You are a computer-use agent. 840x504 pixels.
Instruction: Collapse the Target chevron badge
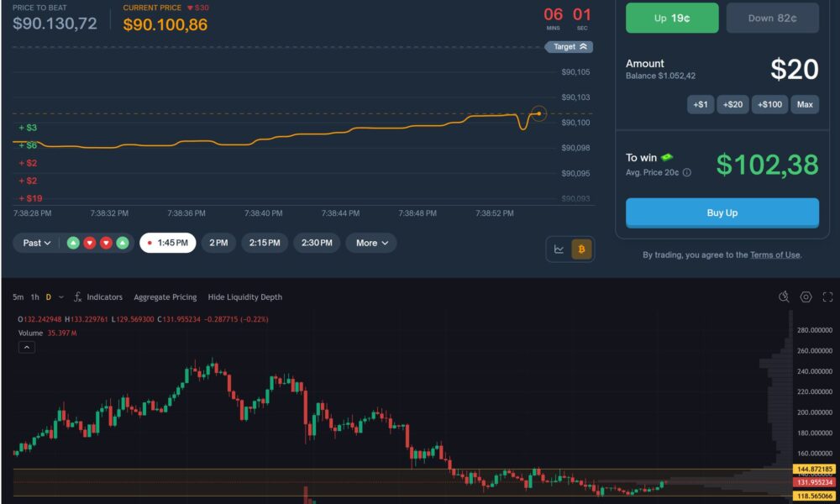tap(570, 46)
